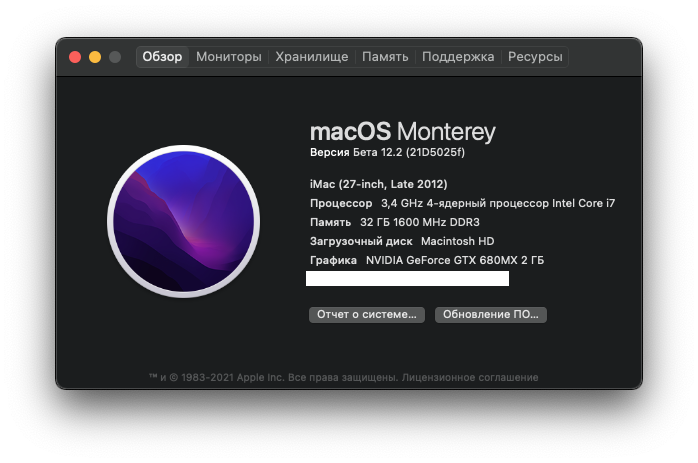
Task: Click the Обновление ПО button
Action: click(x=491, y=315)
